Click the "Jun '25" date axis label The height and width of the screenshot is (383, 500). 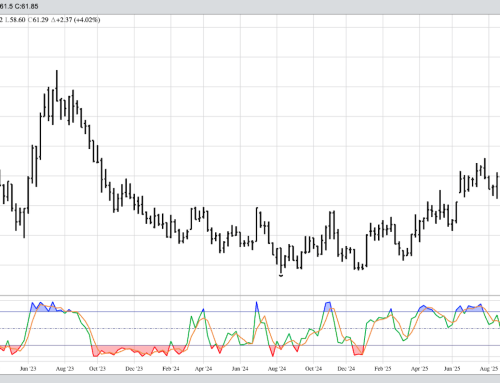click(452, 369)
